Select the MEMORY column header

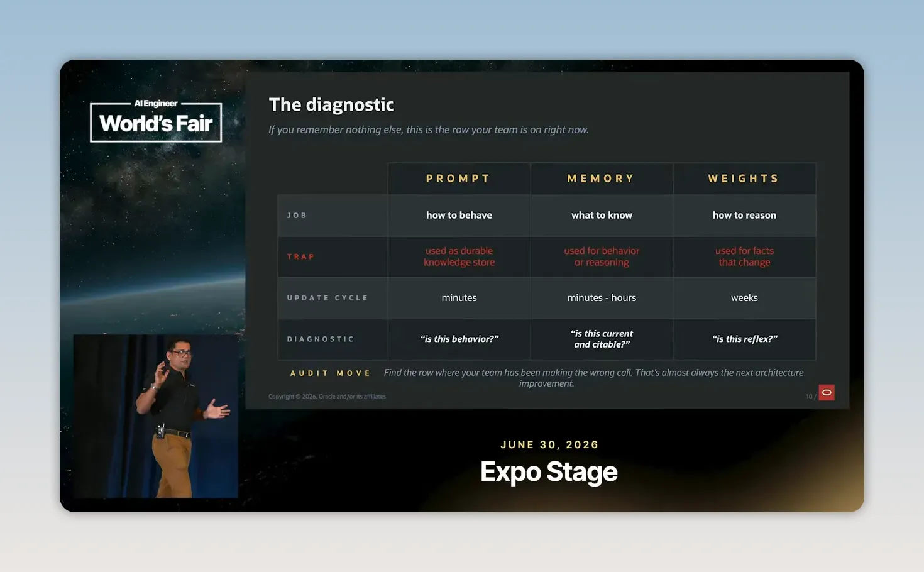(602, 179)
